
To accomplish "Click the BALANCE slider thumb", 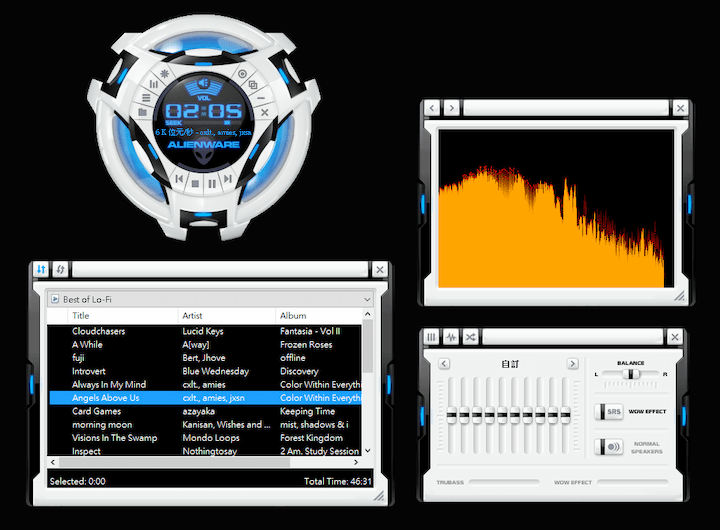I will (x=631, y=374).
